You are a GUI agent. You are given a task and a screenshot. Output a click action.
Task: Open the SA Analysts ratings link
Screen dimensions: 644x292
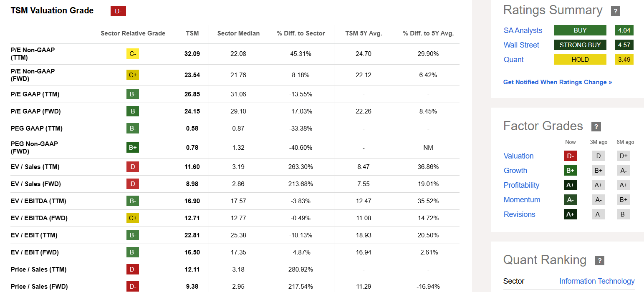523,30
